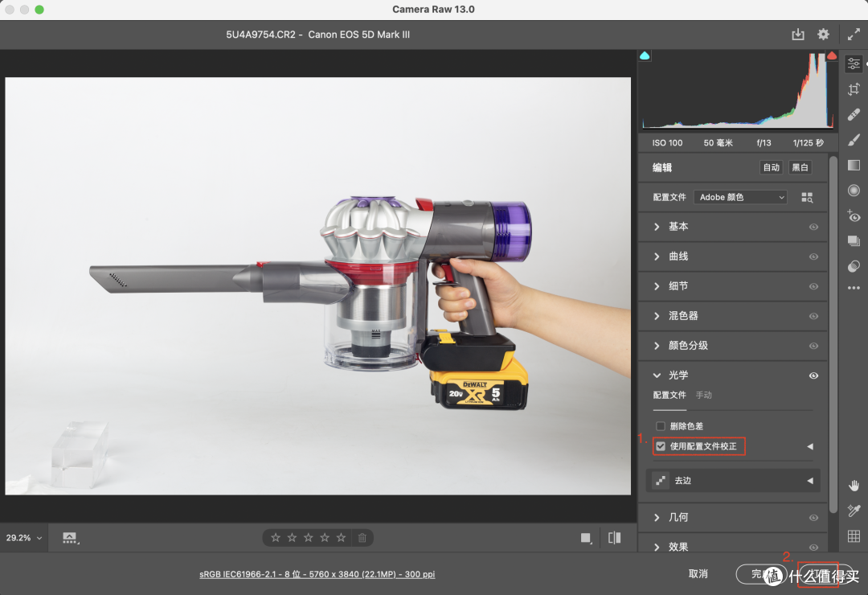This screenshot has height=595, width=868.
Task: Enable the 删除色差 checkbox
Action: click(x=661, y=426)
